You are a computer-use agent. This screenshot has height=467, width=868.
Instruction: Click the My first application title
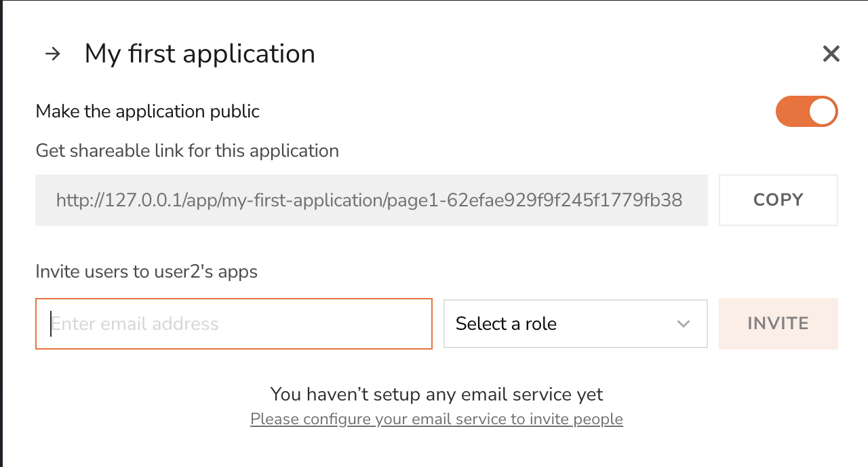coord(199,54)
